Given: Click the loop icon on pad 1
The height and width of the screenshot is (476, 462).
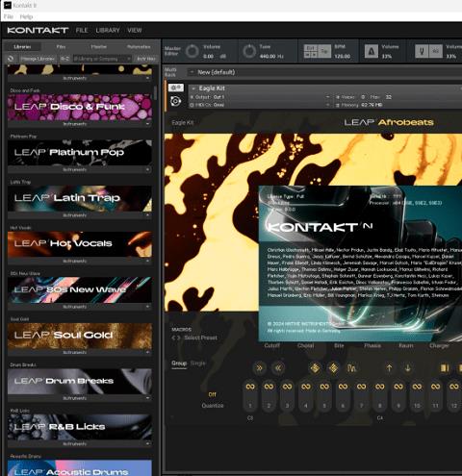Looking at the screenshot, I should coord(250,387).
